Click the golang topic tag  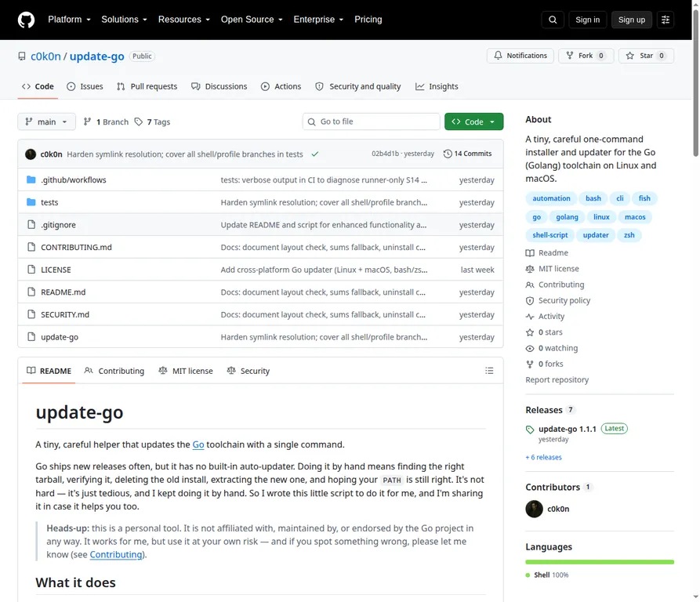[x=567, y=217]
